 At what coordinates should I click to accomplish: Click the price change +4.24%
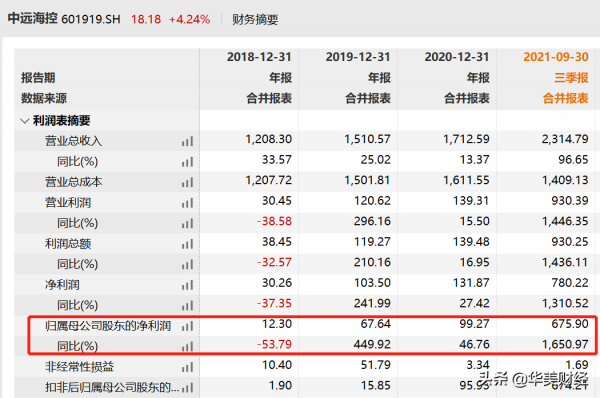(189, 19)
